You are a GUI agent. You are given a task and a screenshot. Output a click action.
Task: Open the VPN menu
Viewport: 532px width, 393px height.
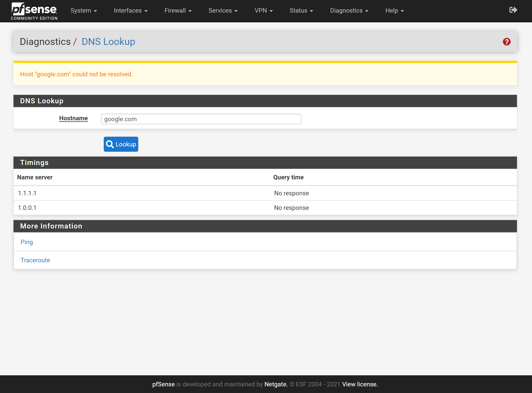point(263,11)
